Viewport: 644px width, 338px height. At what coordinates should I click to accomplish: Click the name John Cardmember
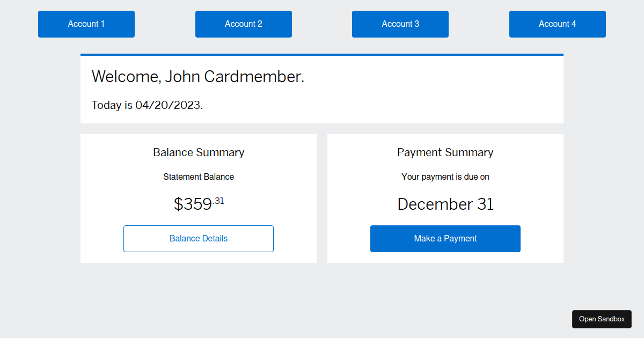tap(233, 77)
